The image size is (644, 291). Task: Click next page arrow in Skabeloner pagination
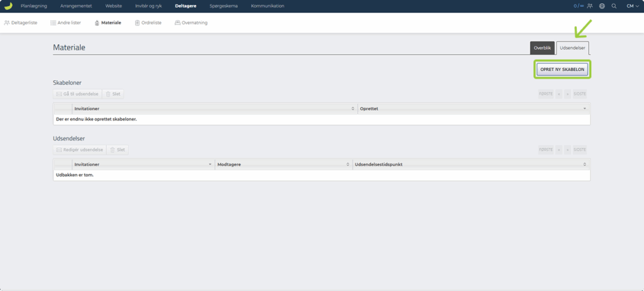pos(567,94)
